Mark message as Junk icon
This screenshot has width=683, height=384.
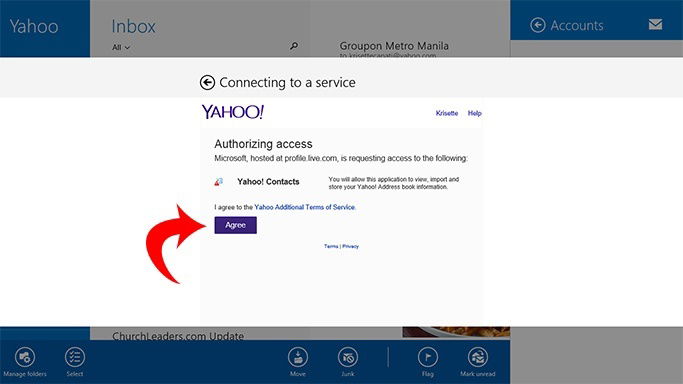click(348, 357)
